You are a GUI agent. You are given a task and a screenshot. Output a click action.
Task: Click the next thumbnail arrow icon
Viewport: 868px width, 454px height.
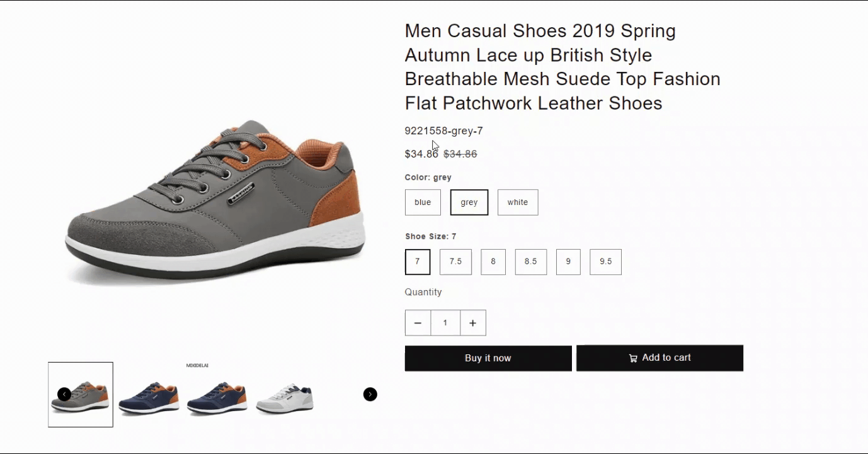[x=370, y=394]
